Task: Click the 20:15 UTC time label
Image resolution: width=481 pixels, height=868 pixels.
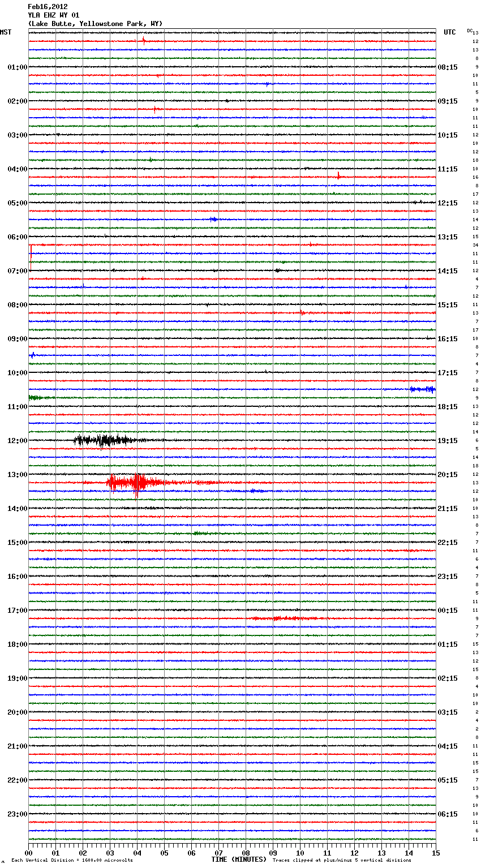Action: 448,475
